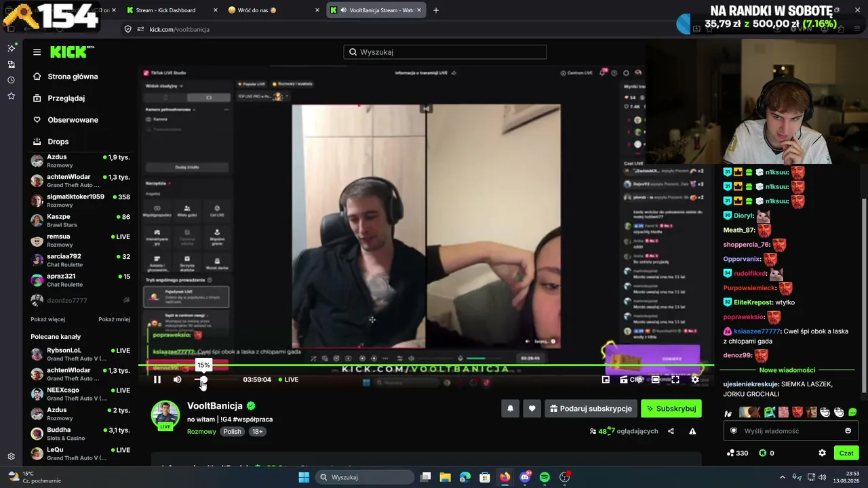Viewport: 868px width, 488px height.
Task: Focus the Wyszukaj search field on Kick
Action: 445,52
